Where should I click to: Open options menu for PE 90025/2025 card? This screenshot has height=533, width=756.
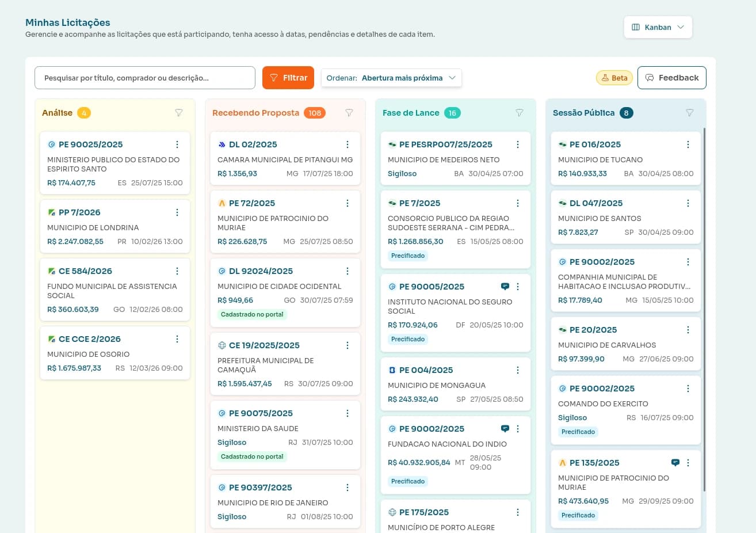click(177, 144)
